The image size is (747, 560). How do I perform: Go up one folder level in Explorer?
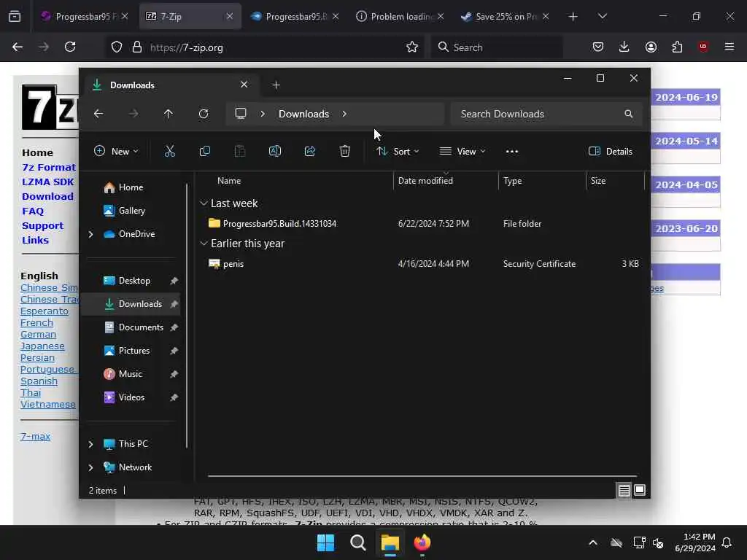coord(169,114)
